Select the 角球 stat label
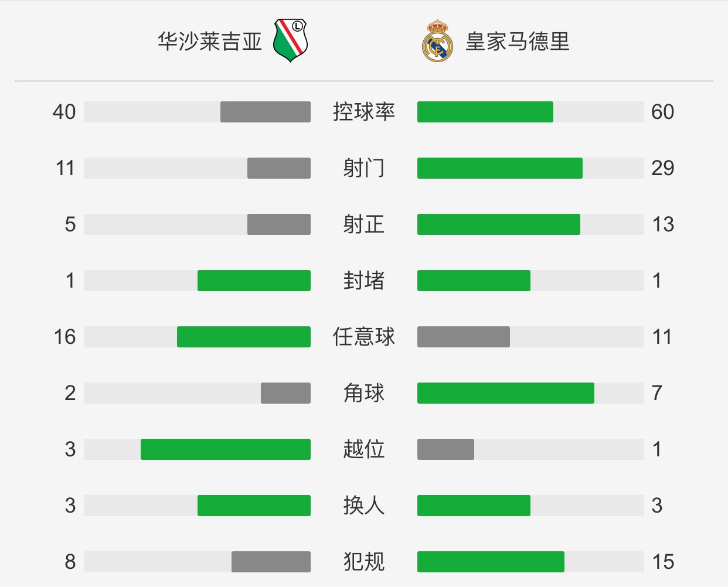The width and height of the screenshot is (728, 587). [364, 393]
